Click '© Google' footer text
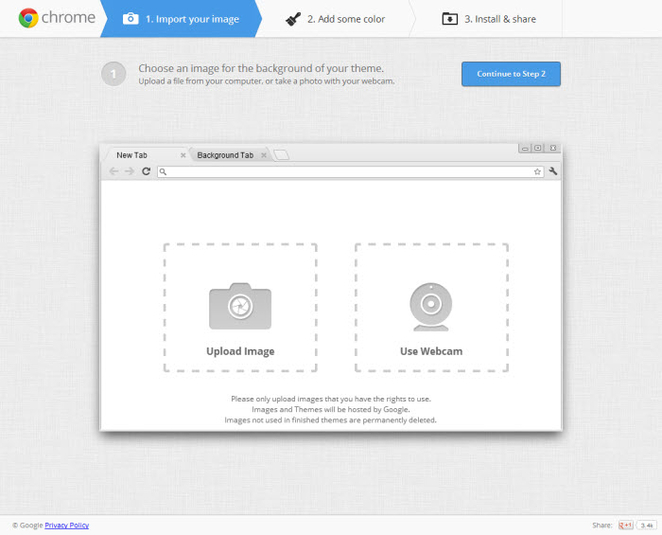This screenshot has height=535, width=662. coord(27,525)
